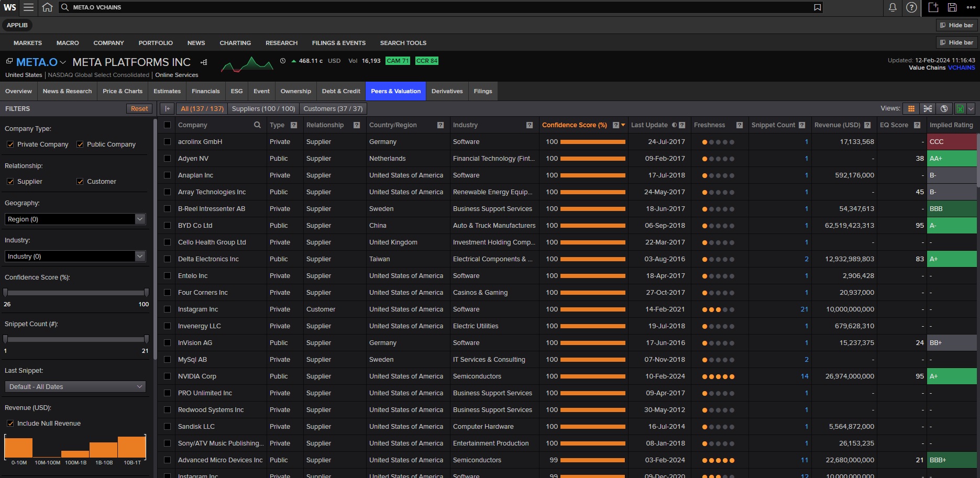Disable the Customer relationship filter
The image size is (980, 478).
80,181
